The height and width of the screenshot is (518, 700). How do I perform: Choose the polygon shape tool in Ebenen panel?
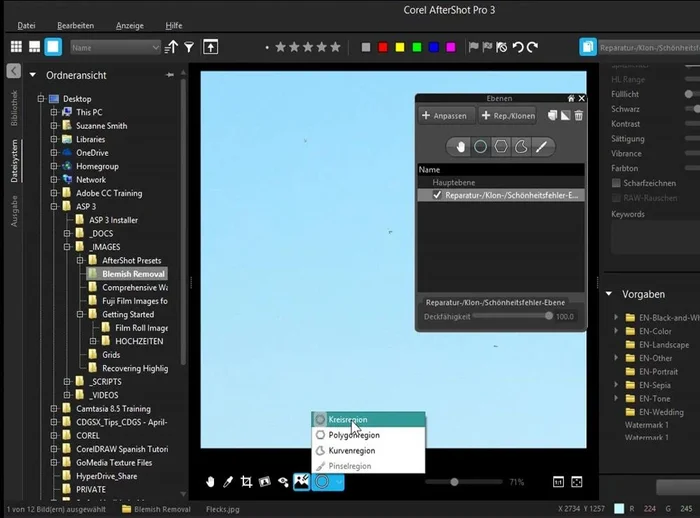(501, 146)
